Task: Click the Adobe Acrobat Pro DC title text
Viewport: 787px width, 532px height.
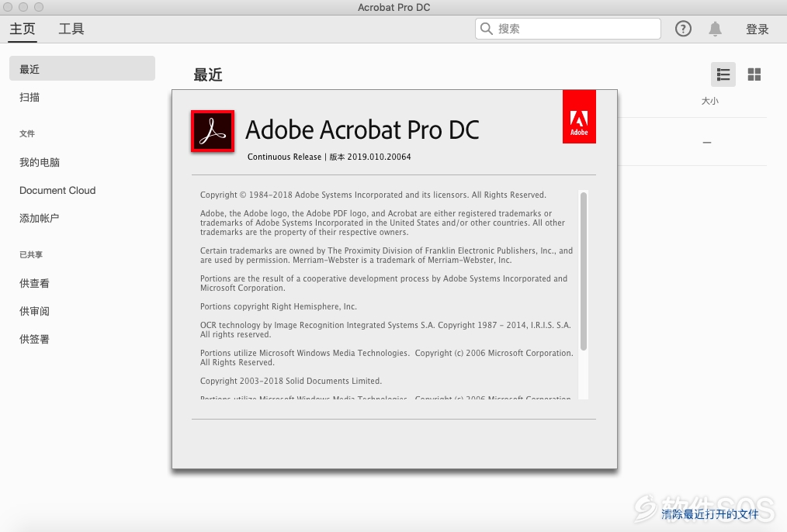Action: (362, 130)
